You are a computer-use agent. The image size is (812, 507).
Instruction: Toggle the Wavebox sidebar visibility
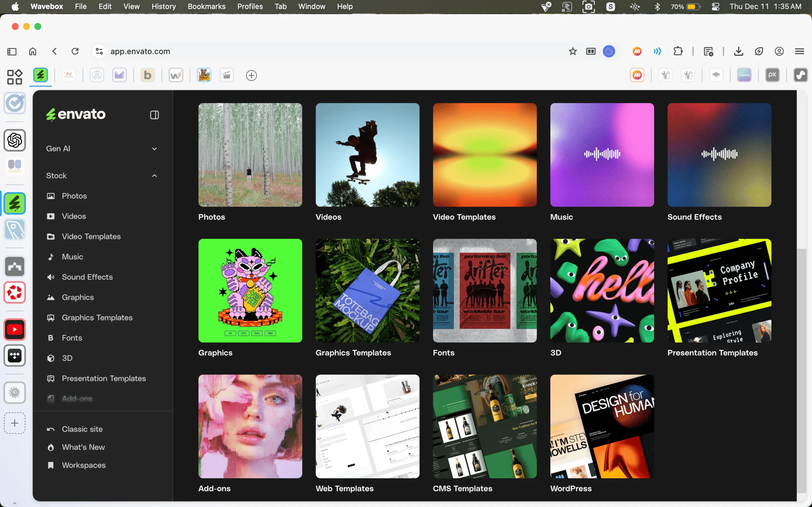pyautogui.click(x=12, y=51)
